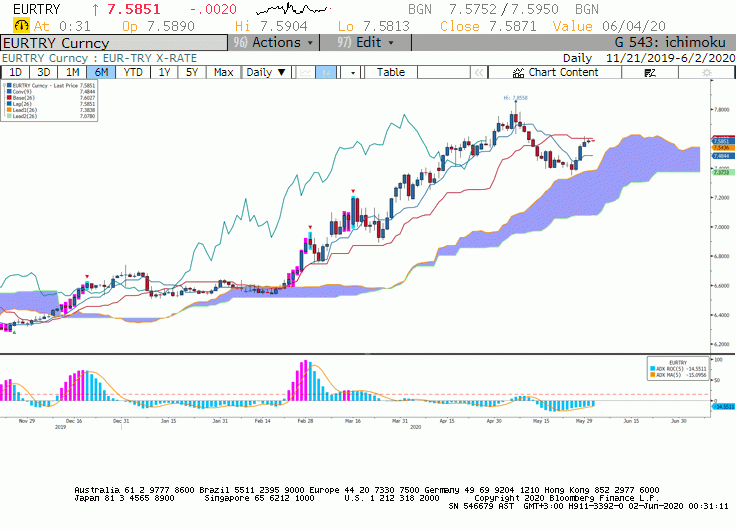
Task: Expand the 96) Actions dropdown
Action: 273,43
